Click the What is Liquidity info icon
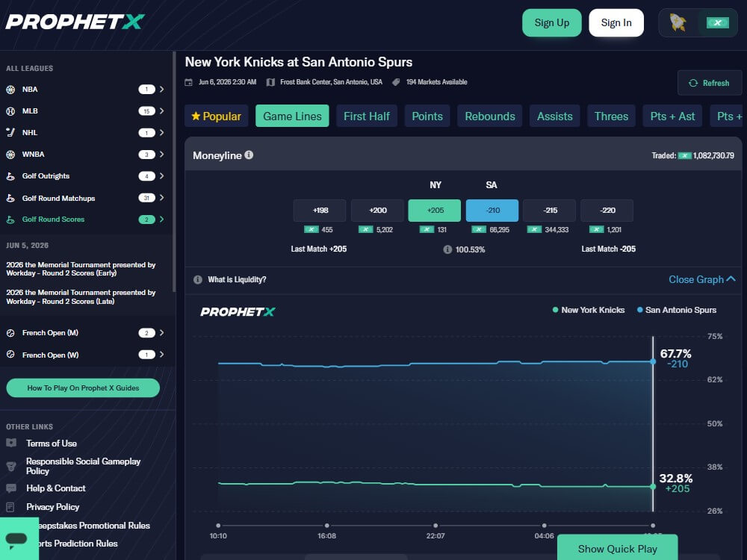The width and height of the screenshot is (747, 560). 198,279
